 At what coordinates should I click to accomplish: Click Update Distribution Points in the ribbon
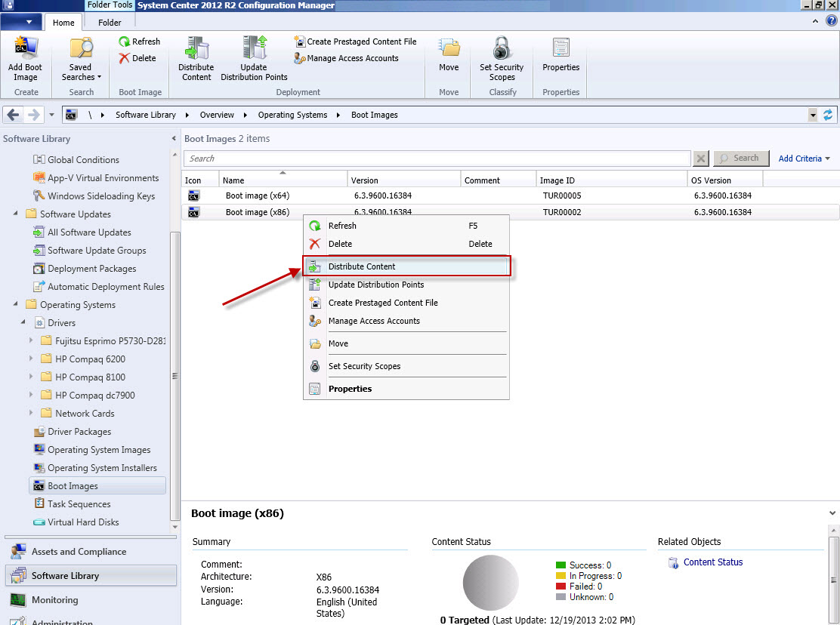(254, 58)
